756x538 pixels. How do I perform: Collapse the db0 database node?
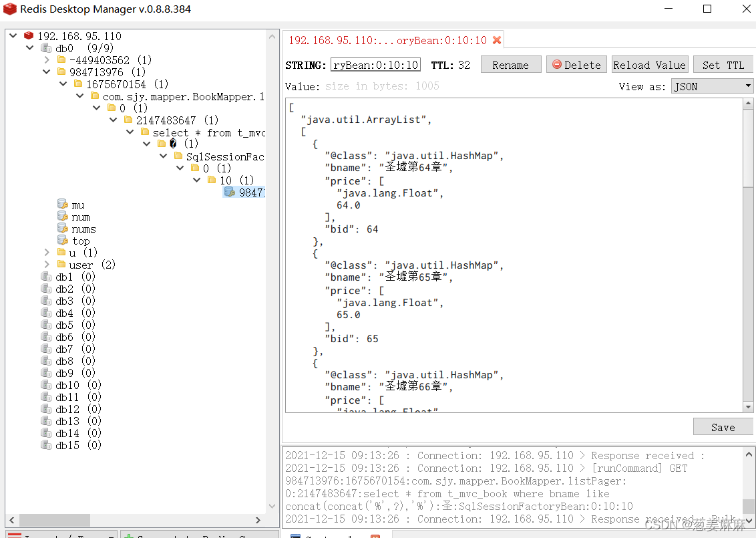click(x=30, y=47)
